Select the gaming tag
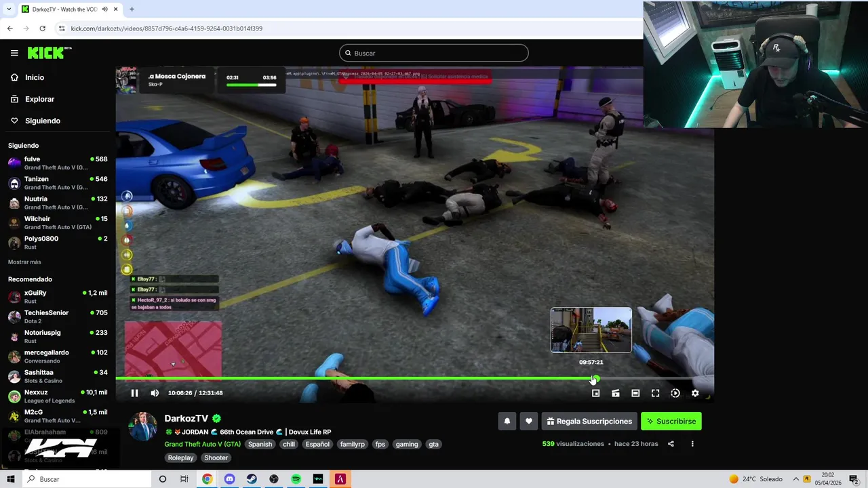 407,444
